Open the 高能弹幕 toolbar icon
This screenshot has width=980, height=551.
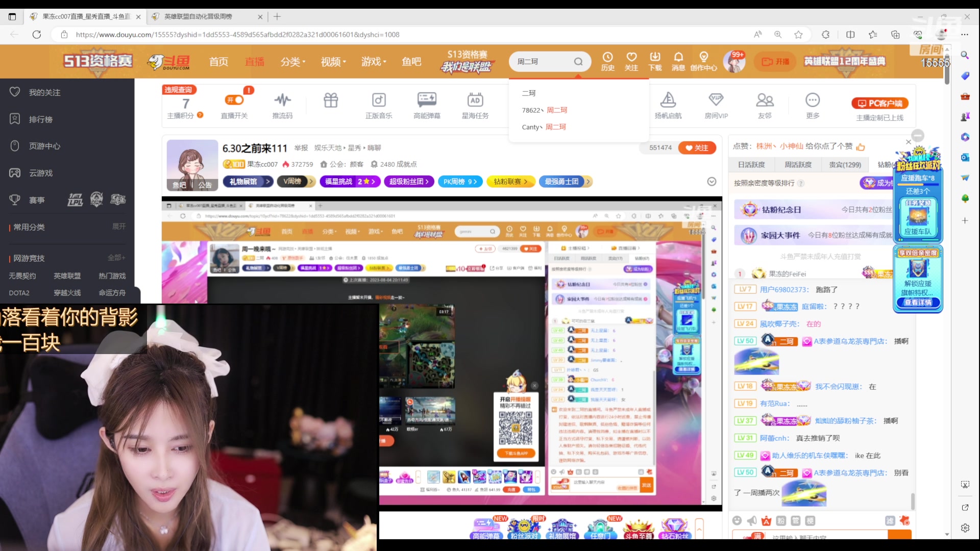click(x=427, y=106)
